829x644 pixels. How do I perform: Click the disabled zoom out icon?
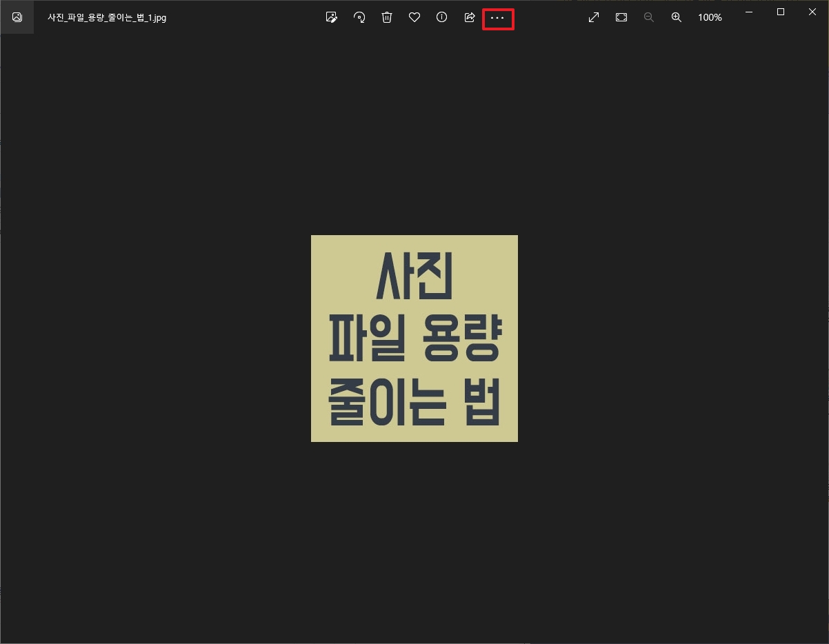coord(648,17)
